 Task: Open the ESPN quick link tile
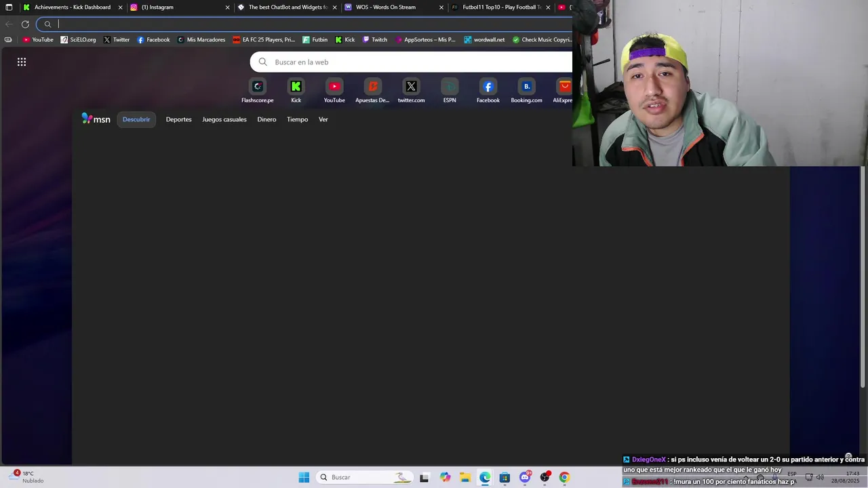(x=450, y=91)
